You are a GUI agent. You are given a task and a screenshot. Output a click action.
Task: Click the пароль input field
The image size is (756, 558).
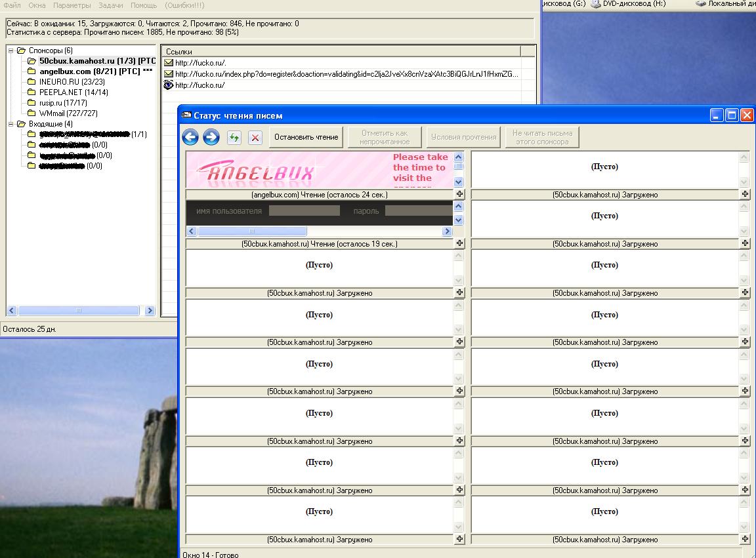pos(419,210)
